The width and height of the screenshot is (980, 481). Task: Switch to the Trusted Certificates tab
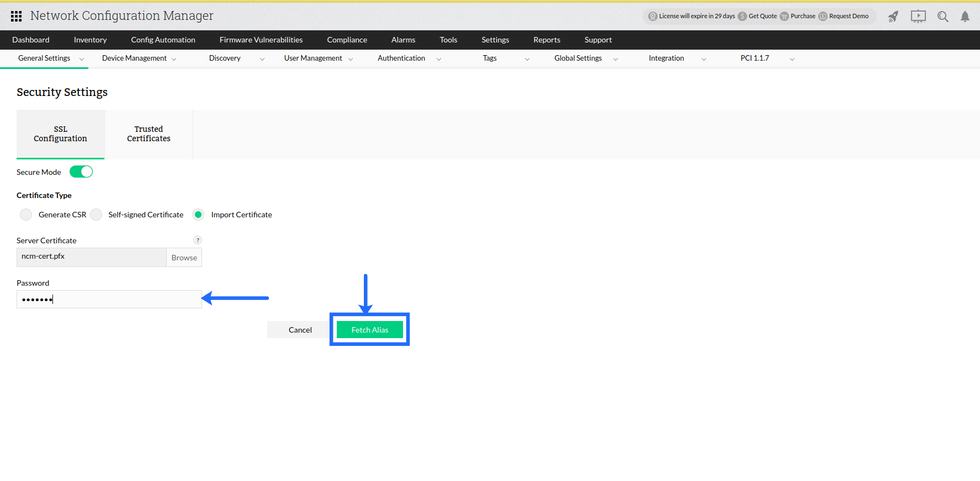149,134
